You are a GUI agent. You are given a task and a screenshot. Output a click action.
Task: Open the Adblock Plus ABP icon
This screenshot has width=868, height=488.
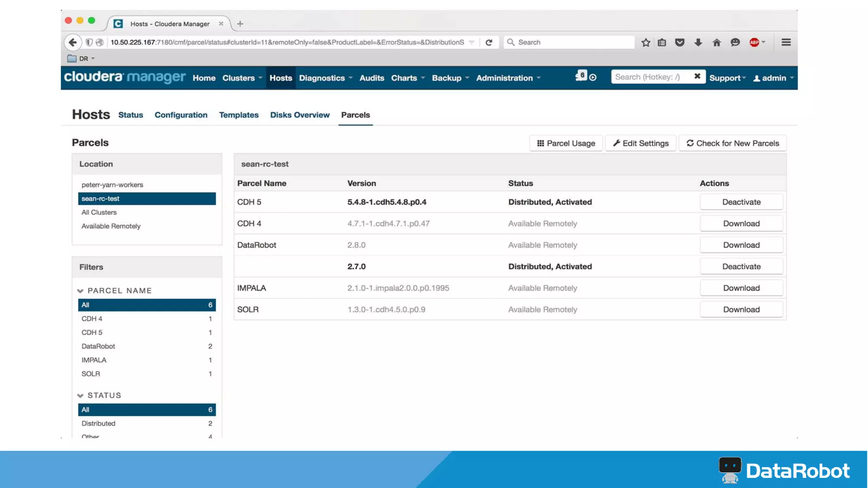coord(754,42)
